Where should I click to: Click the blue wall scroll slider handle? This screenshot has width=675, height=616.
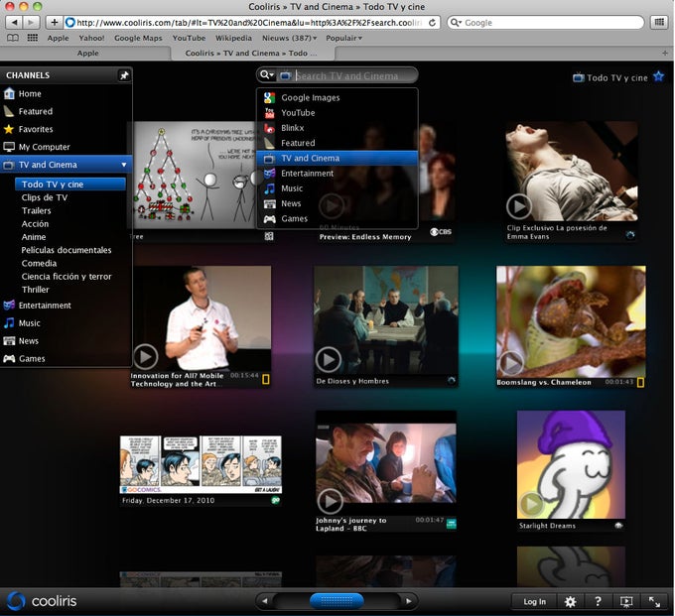[x=337, y=601]
